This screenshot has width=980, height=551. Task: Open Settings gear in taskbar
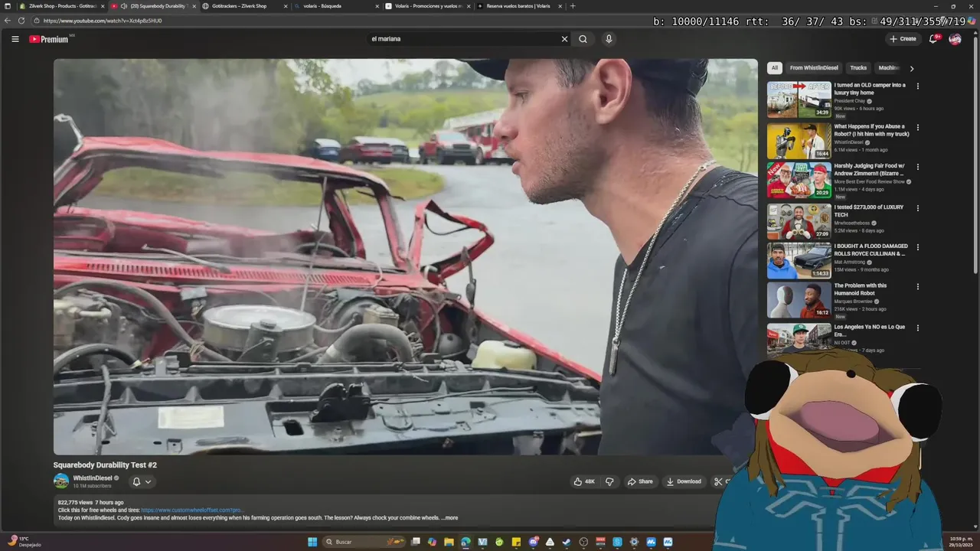point(634,542)
